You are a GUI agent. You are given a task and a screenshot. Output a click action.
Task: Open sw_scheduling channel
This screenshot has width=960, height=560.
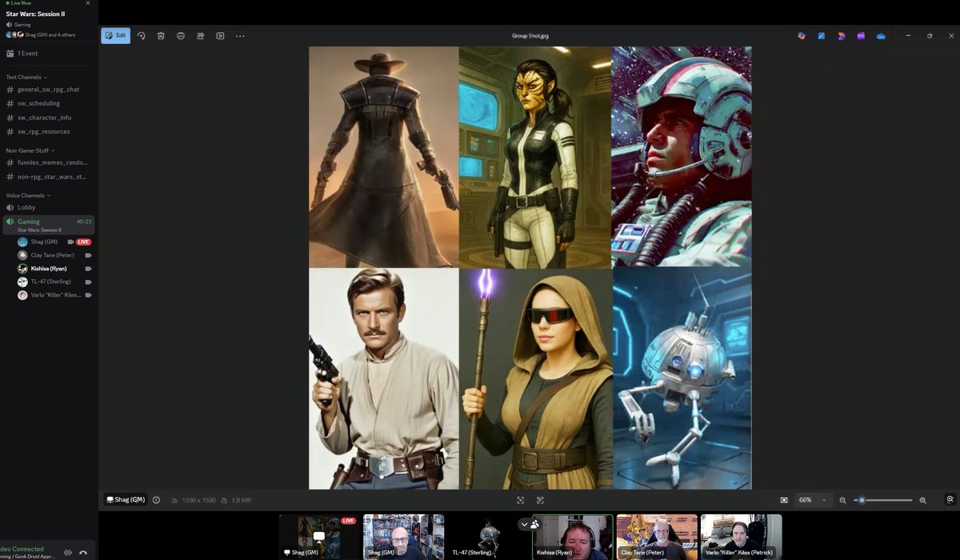click(48, 103)
